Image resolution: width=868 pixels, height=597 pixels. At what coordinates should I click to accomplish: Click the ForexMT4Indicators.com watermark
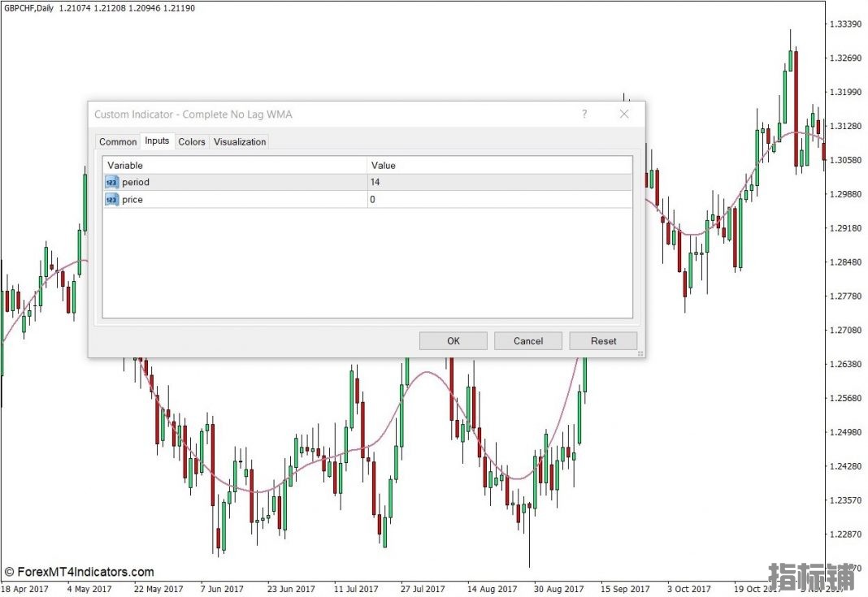(x=79, y=572)
